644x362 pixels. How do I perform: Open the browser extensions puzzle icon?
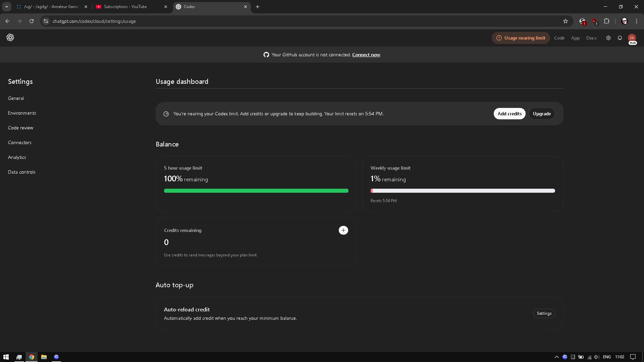point(606,21)
